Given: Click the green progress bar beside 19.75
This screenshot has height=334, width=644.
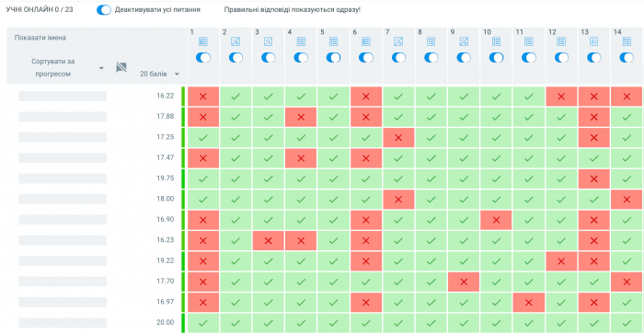Looking at the screenshot, I should [183, 179].
